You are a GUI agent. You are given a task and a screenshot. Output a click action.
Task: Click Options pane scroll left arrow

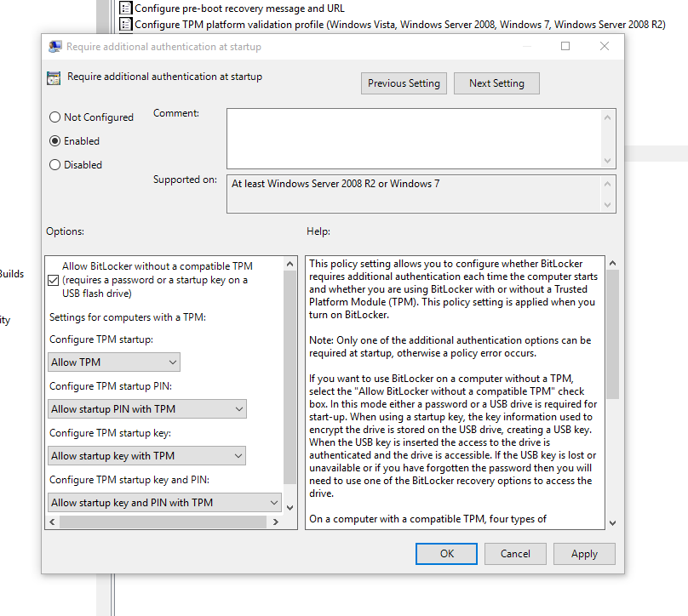tap(52, 522)
